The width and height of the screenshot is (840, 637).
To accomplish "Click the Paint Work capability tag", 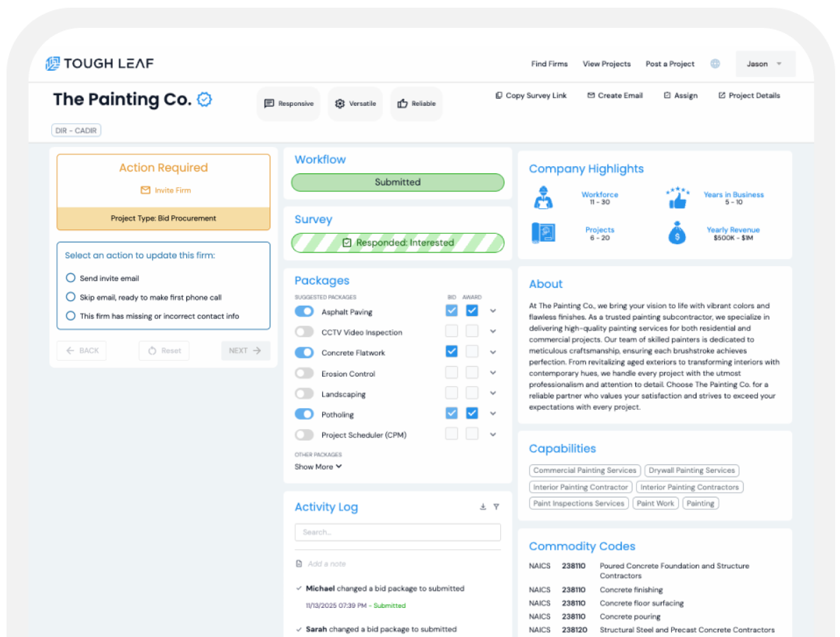I will pyautogui.click(x=656, y=503).
